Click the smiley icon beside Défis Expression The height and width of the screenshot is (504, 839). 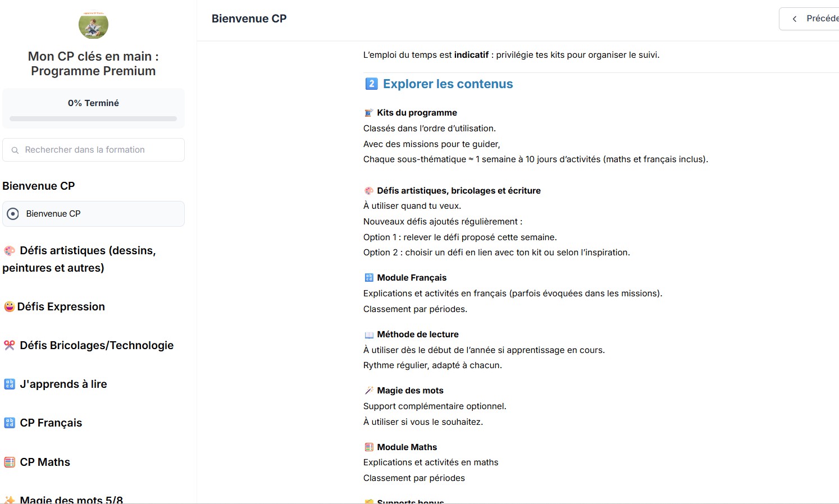click(9, 306)
